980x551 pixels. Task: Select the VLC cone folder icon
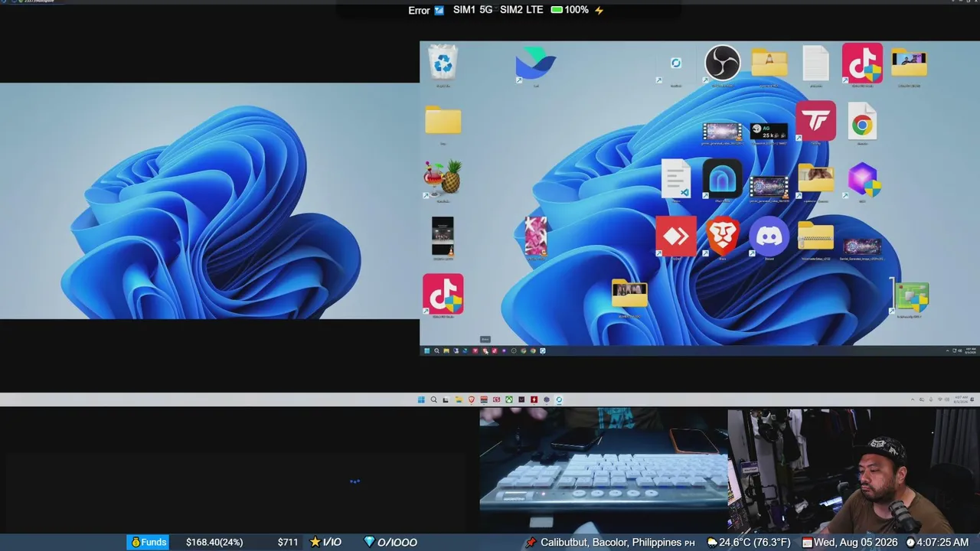click(x=769, y=63)
